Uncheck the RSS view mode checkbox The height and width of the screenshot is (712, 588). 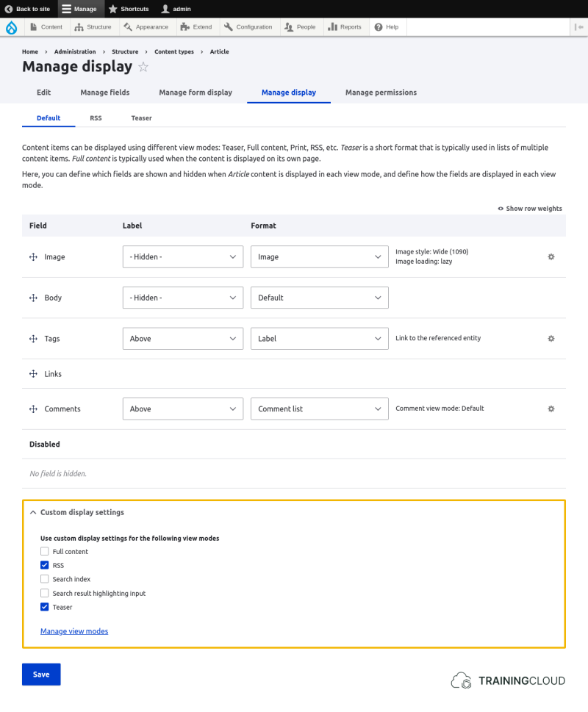(45, 565)
